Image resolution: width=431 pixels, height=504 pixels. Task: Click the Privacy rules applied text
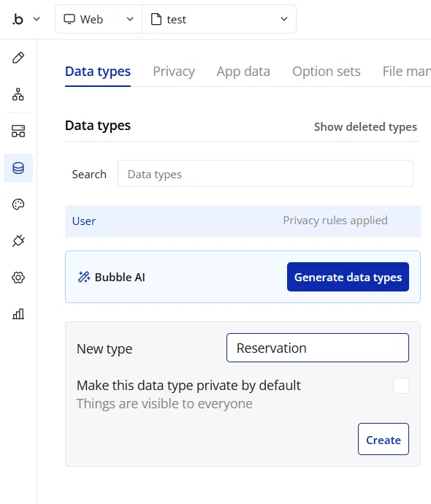[x=335, y=221]
